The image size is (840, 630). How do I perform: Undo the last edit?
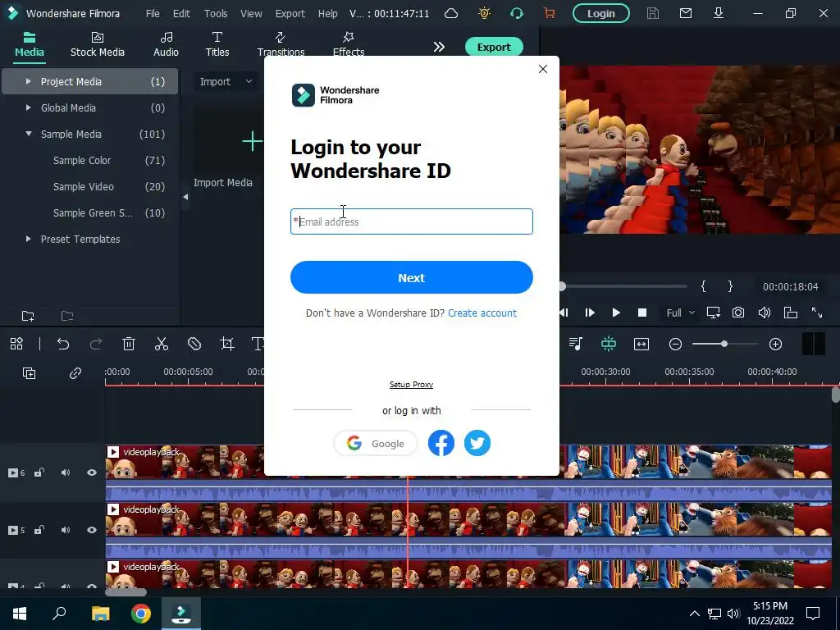coord(63,344)
